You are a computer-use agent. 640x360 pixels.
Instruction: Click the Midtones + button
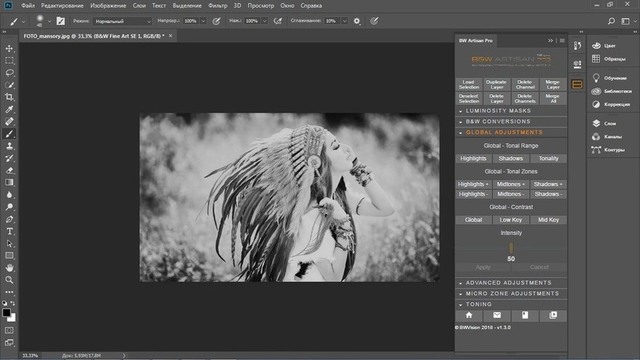tap(511, 184)
